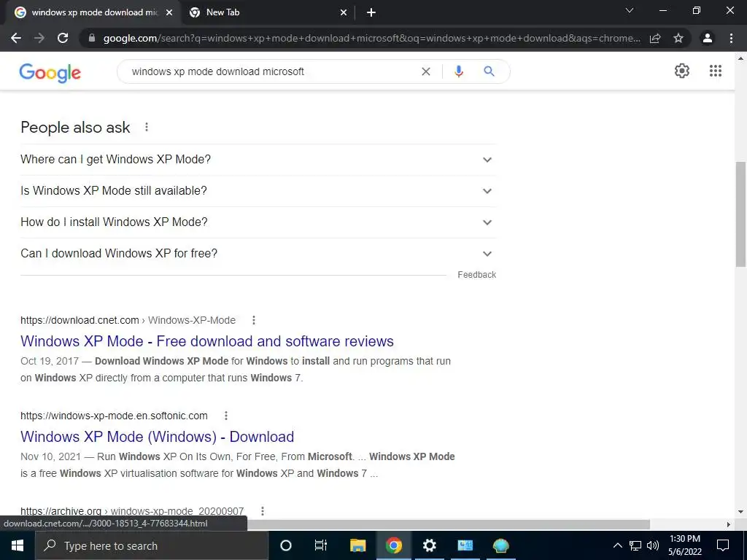Open Chrome's three-dot menu

coord(731,38)
